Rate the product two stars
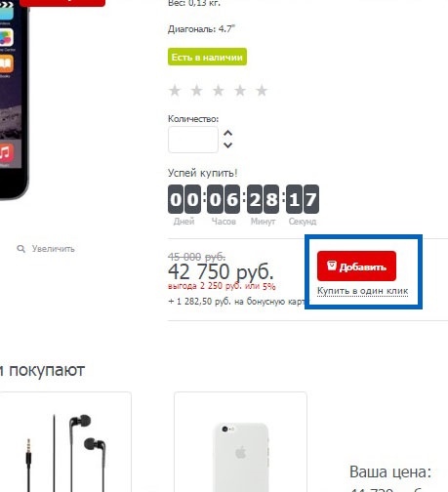The image size is (448, 492). coord(196,91)
